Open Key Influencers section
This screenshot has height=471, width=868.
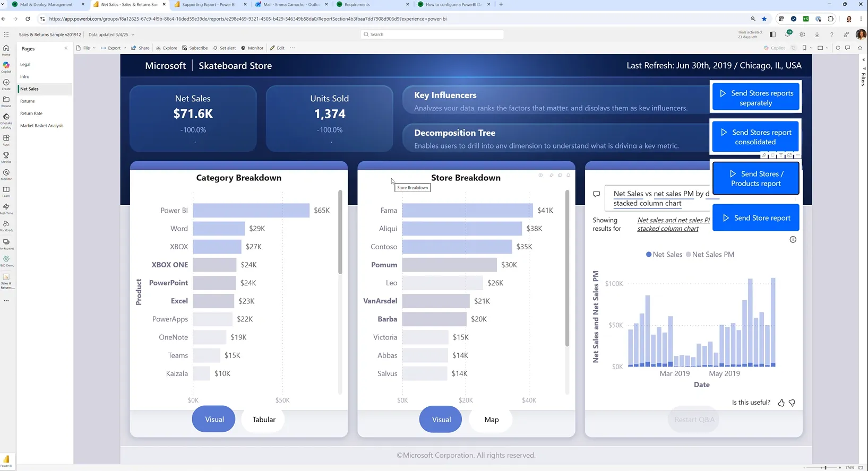(556, 101)
